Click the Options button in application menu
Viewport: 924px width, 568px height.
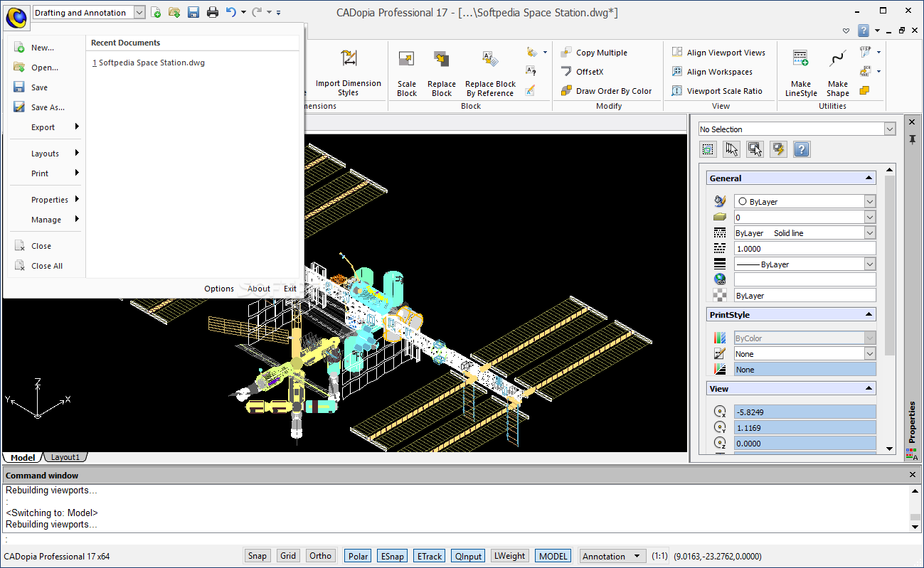click(x=219, y=289)
